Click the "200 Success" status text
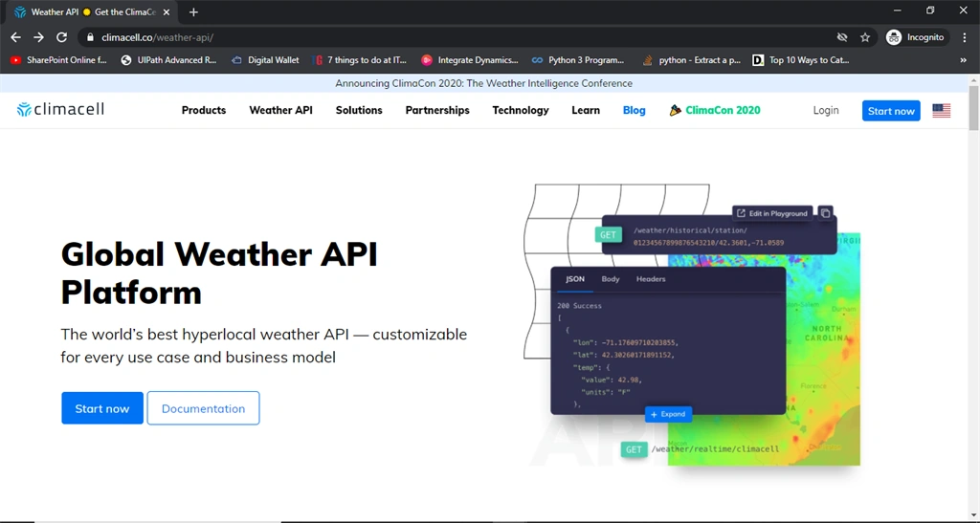Viewport: 980px width, 523px height. 579,306
